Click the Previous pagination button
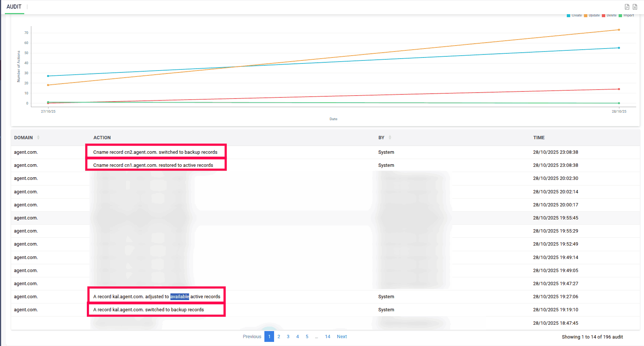 252,337
